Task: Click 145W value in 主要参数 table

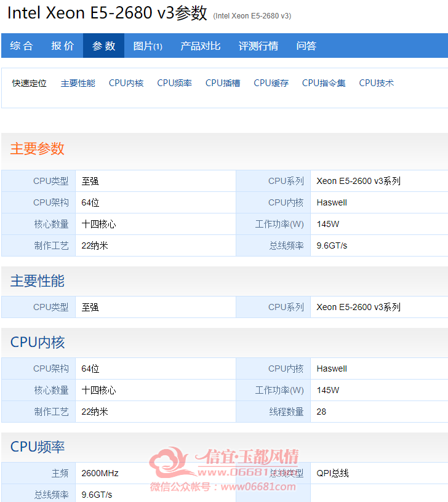Action: (x=328, y=224)
